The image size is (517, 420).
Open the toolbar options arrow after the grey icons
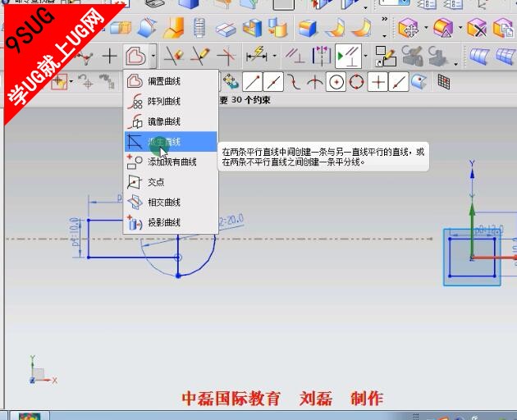point(455,64)
